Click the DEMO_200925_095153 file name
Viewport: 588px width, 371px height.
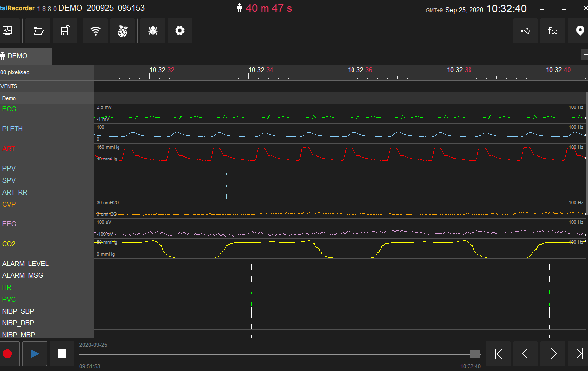point(102,8)
